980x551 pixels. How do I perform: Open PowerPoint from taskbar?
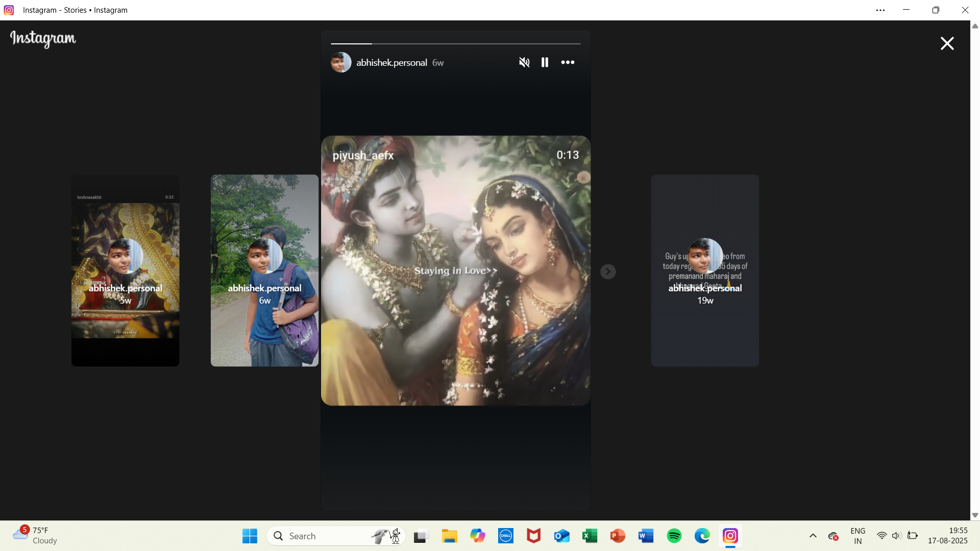618,536
